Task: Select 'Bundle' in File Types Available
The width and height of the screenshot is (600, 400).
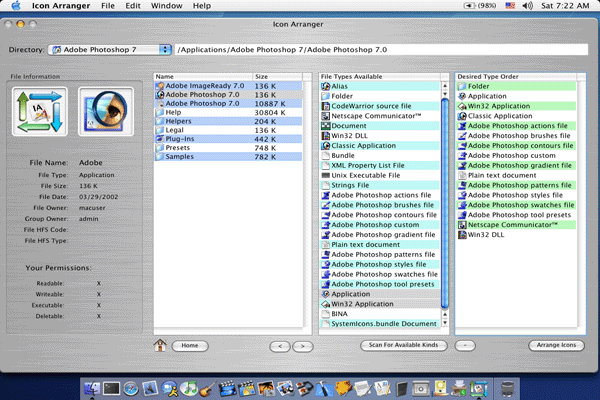Action: pos(380,155)
